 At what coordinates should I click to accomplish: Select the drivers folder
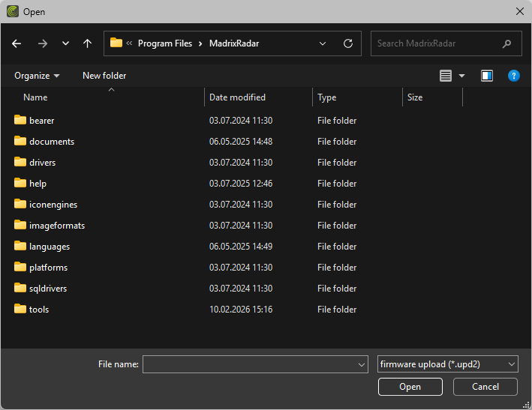(x=42, y=163)
